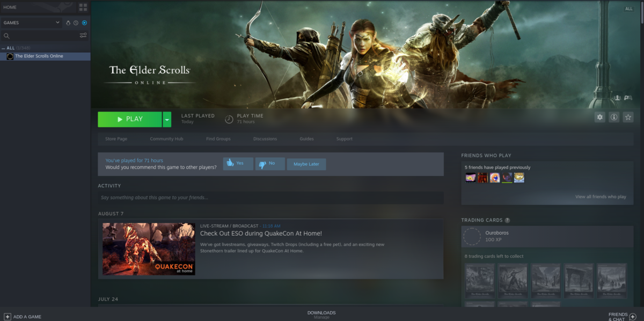Open the QuakeCon at Home news thumbnail
The image size is (644, 321).
click(149, 249)
